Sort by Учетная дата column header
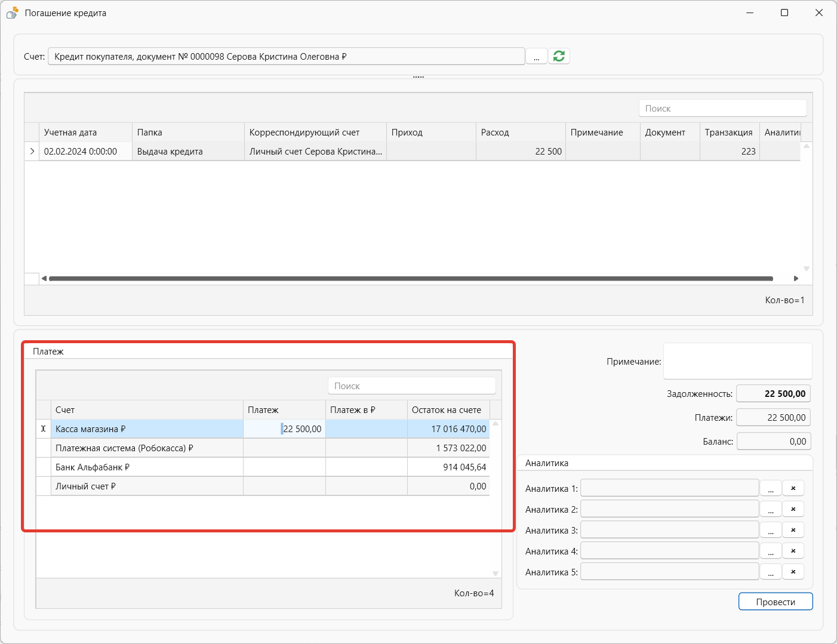The height and width of the screenshot is (644, 837). [x=86, y=132]
